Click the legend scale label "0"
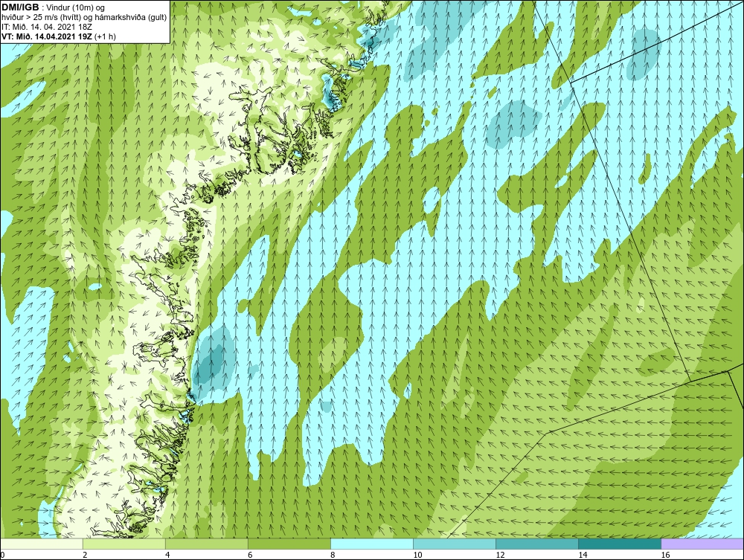 2,556
